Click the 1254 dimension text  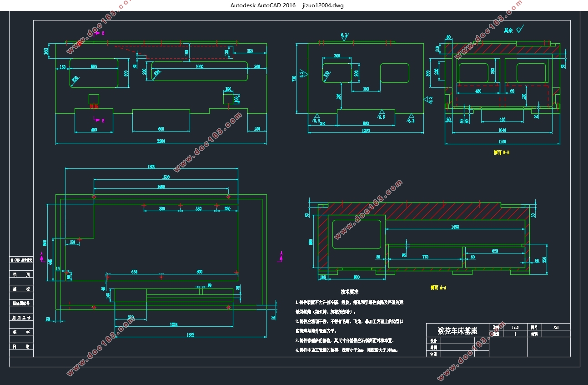coord(174,324)
